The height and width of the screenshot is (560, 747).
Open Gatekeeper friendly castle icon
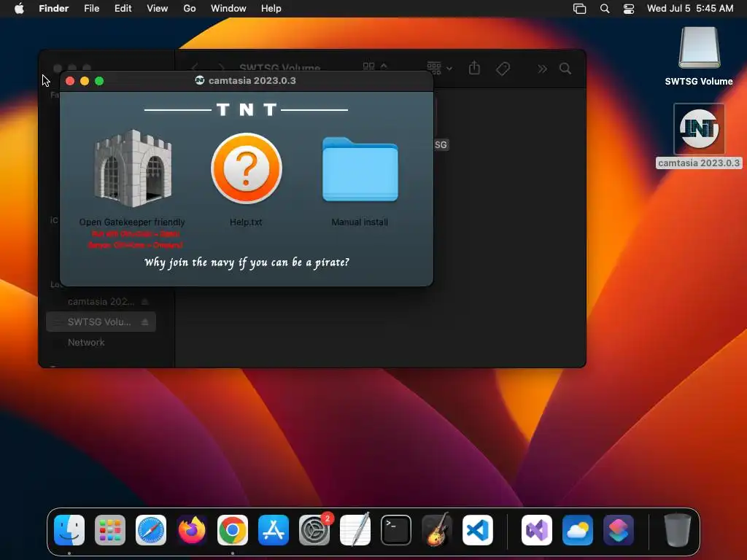click(133, 168)
